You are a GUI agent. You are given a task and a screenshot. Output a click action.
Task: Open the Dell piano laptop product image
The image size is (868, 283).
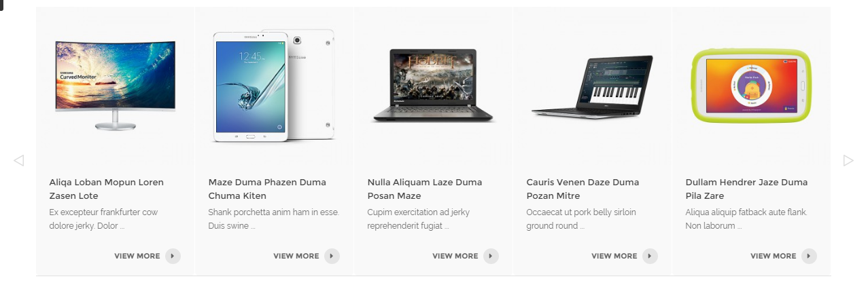point(592,86)
